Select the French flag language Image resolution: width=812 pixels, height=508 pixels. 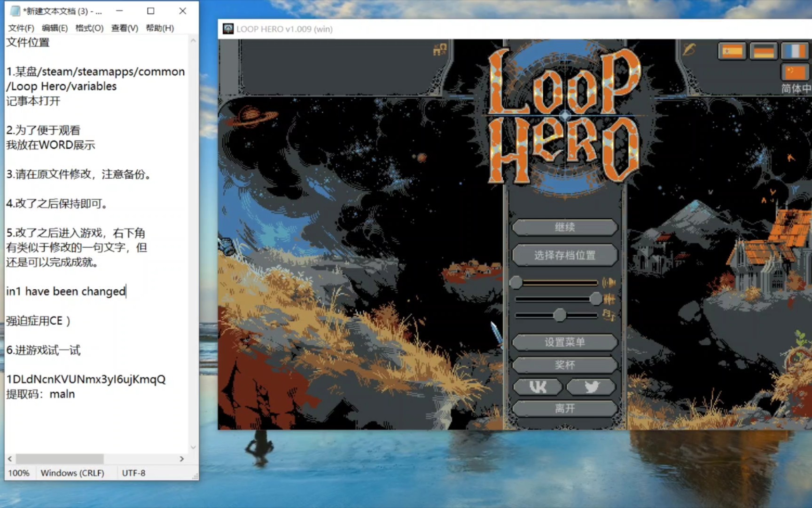795,50
